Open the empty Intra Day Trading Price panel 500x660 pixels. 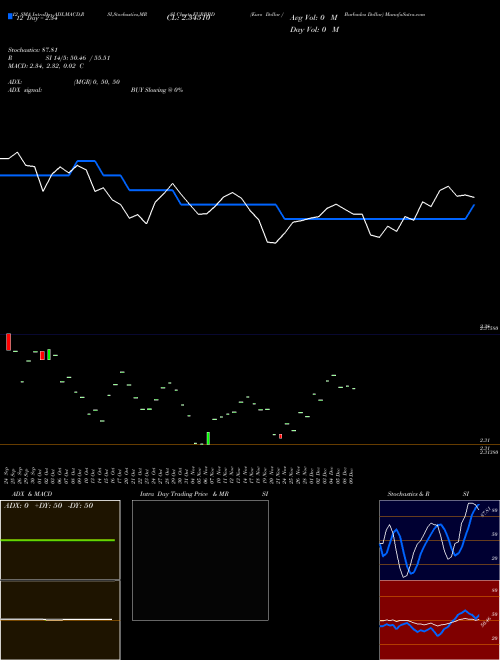pos(200,560)
